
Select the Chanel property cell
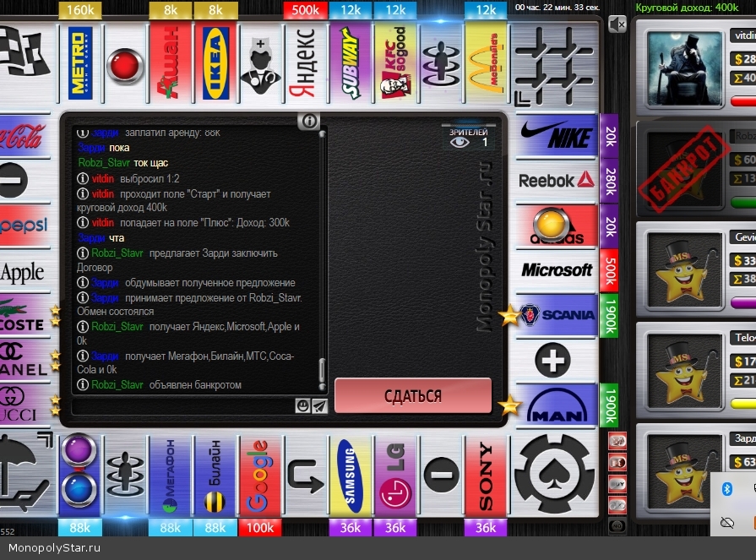tap(24, 360)
